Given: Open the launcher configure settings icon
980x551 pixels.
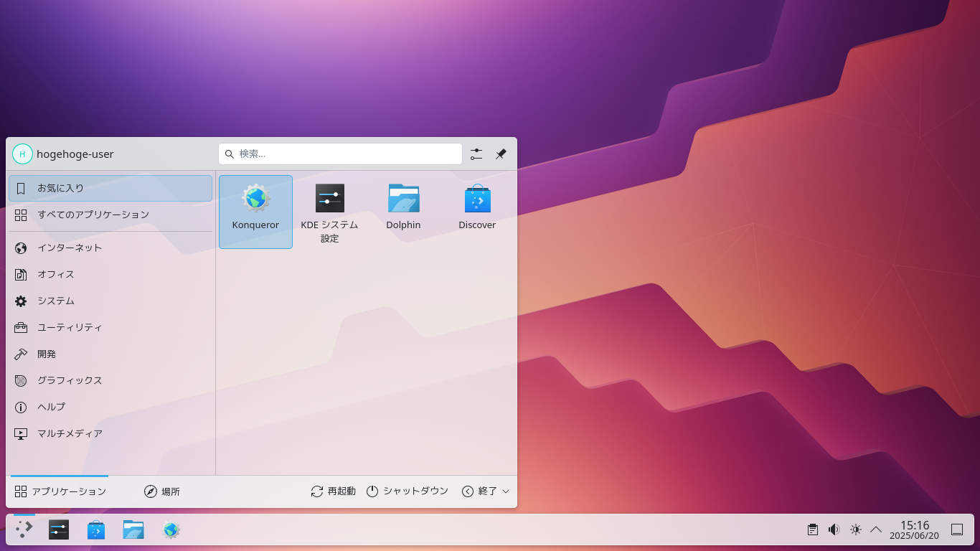Looking at the screenshot, I should click(x=476, y=154).
